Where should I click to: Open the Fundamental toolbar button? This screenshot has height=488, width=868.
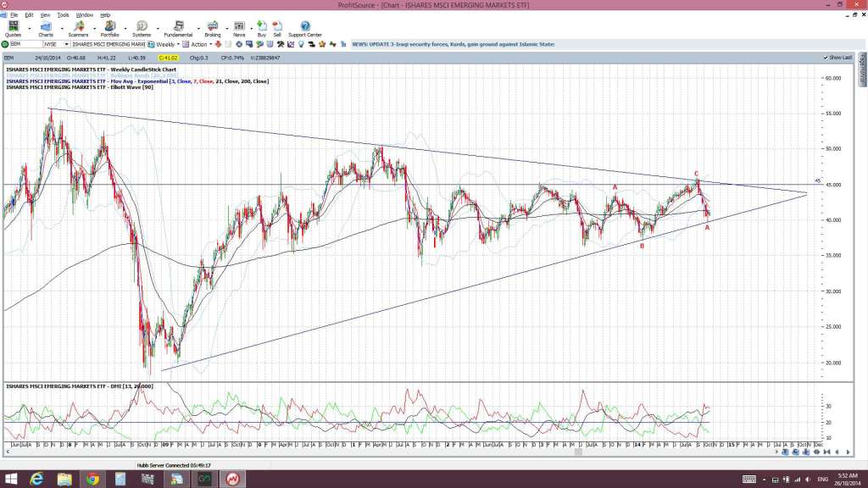point(178,29)
